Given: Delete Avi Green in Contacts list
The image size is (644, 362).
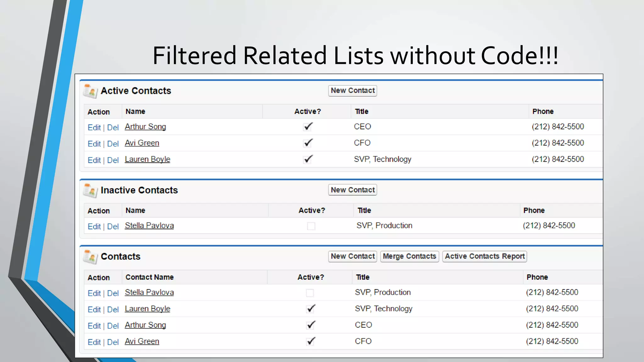Looking at the screenshot, I should [113, 343].
